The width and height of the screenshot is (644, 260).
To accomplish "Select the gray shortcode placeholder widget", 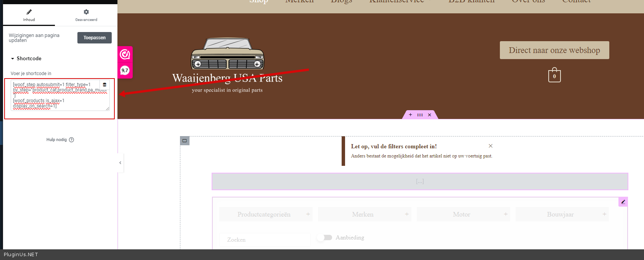I will [x=420, y=181].
